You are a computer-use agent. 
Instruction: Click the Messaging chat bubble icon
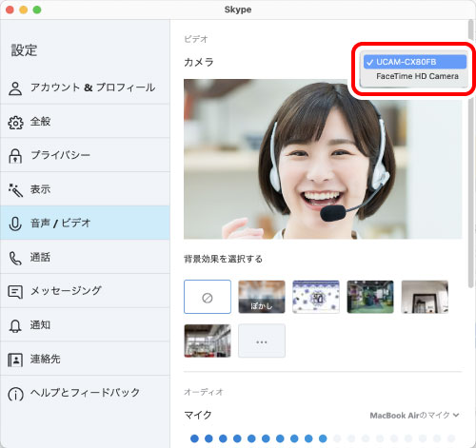pyautogui.click(x=15, y=292)
